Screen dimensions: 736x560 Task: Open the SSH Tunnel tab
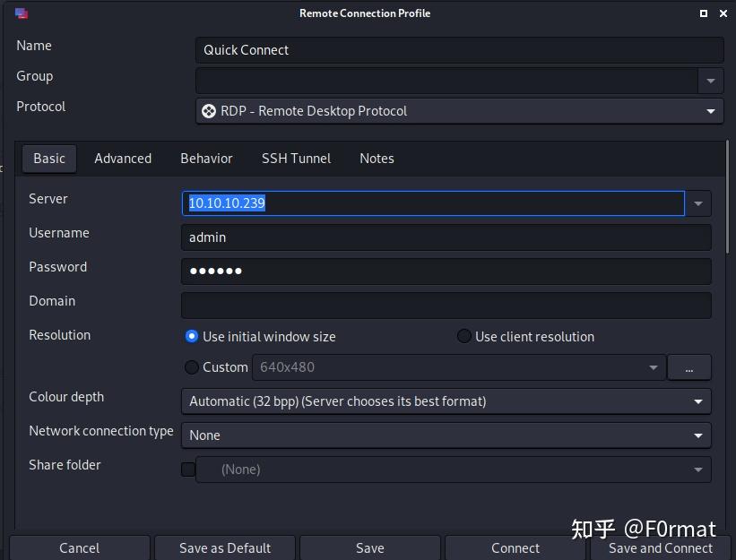point(296,158)
